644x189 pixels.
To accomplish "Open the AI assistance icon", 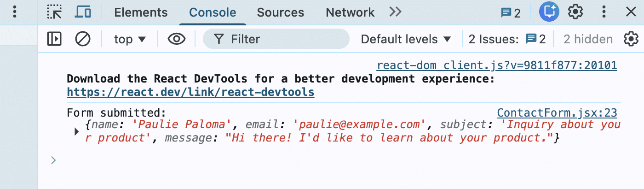I will point(549,12).
